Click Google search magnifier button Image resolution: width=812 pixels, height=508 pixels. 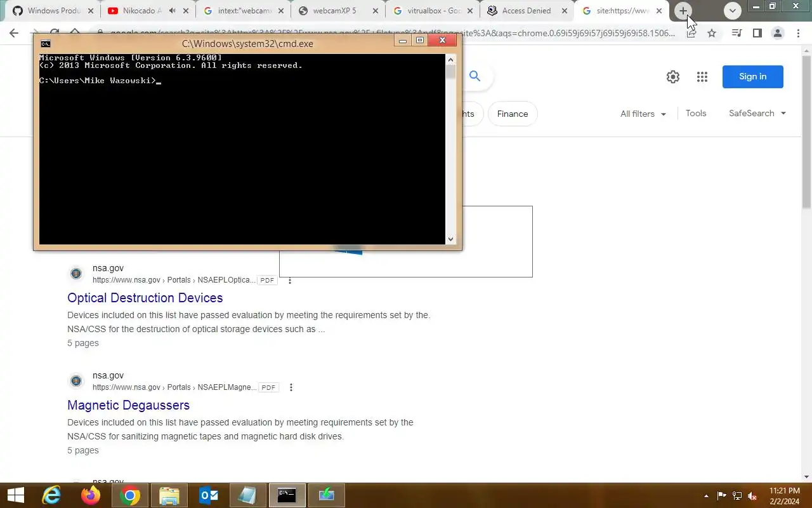(475, 76)
